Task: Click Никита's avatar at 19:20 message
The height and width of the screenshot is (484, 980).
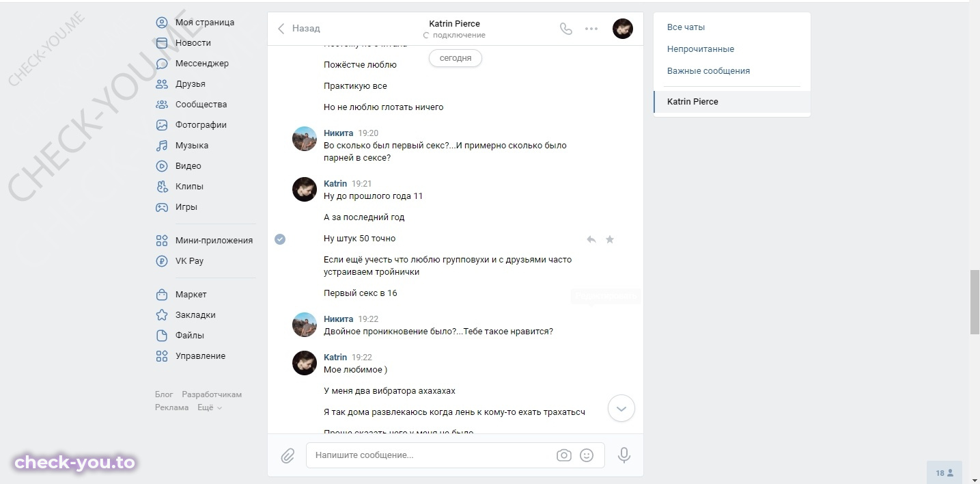Action: tap(305, 139)
